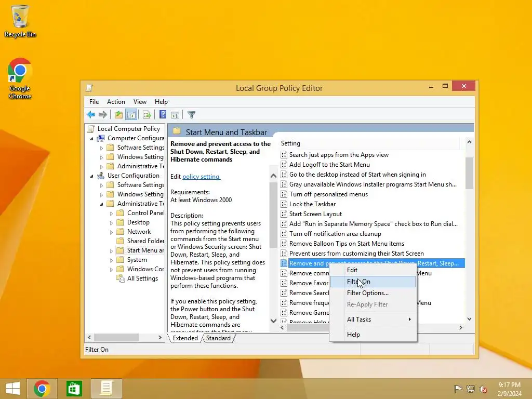Click the policy setting link
The height and width of the screenshot is (399, 532).
click(201, 177)
